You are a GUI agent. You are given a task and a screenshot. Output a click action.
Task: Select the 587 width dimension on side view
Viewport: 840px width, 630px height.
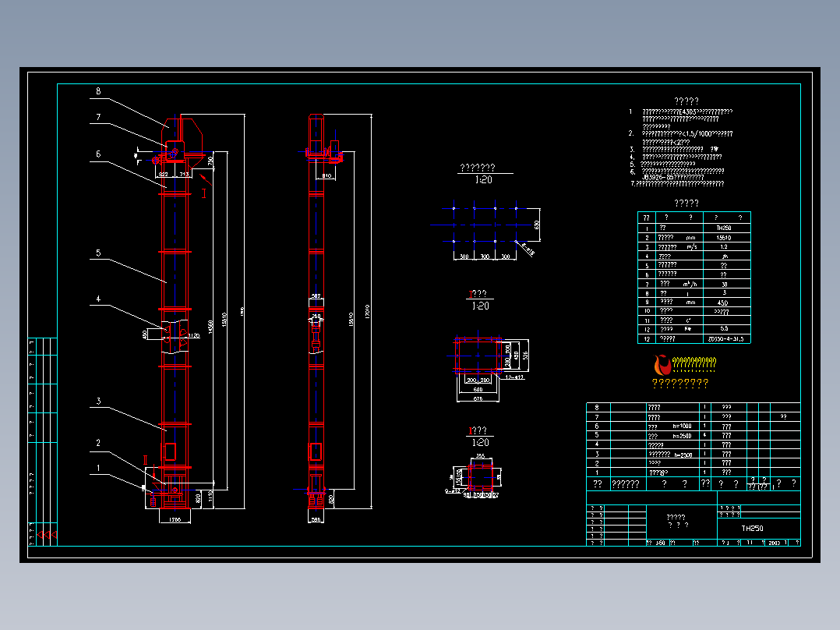(x=316, y=296)
